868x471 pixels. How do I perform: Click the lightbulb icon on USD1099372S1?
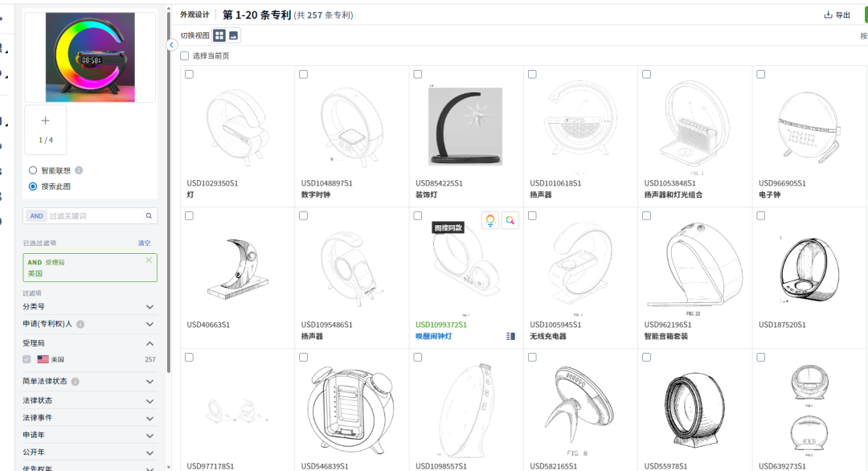click(490, 220)
